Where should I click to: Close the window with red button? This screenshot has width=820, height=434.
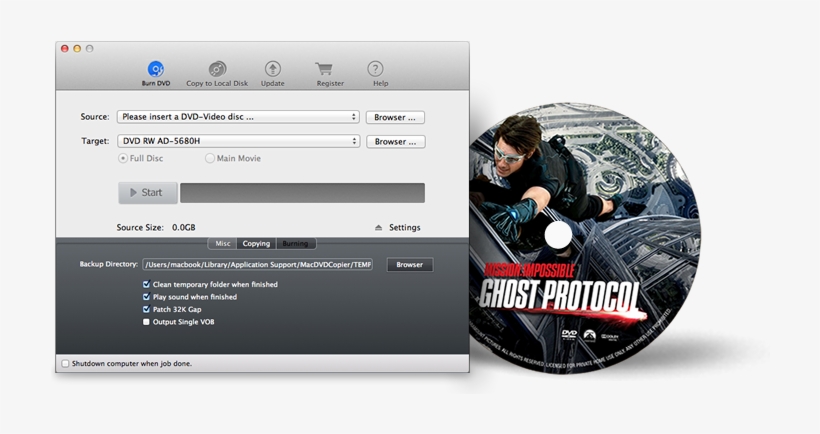coord(65,49)
